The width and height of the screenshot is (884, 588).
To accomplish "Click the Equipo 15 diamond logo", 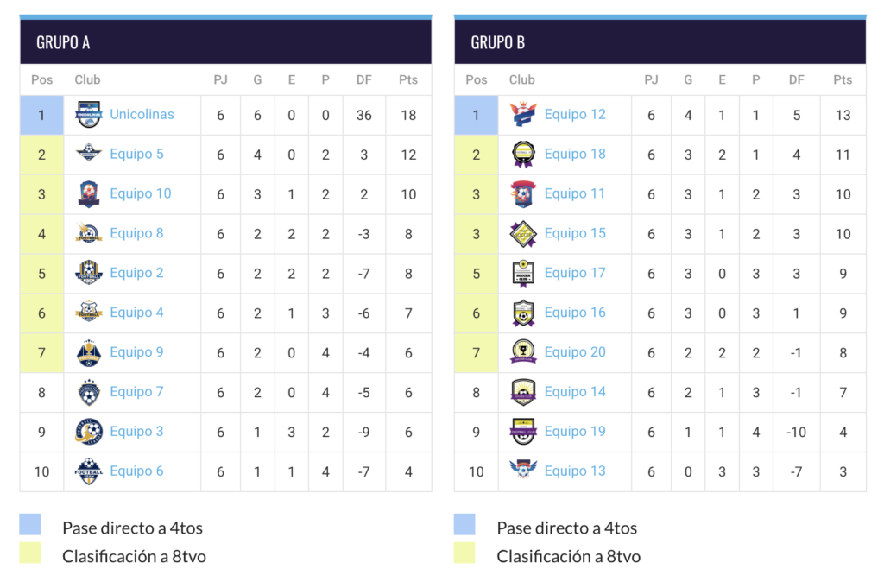I will [523, 234].
